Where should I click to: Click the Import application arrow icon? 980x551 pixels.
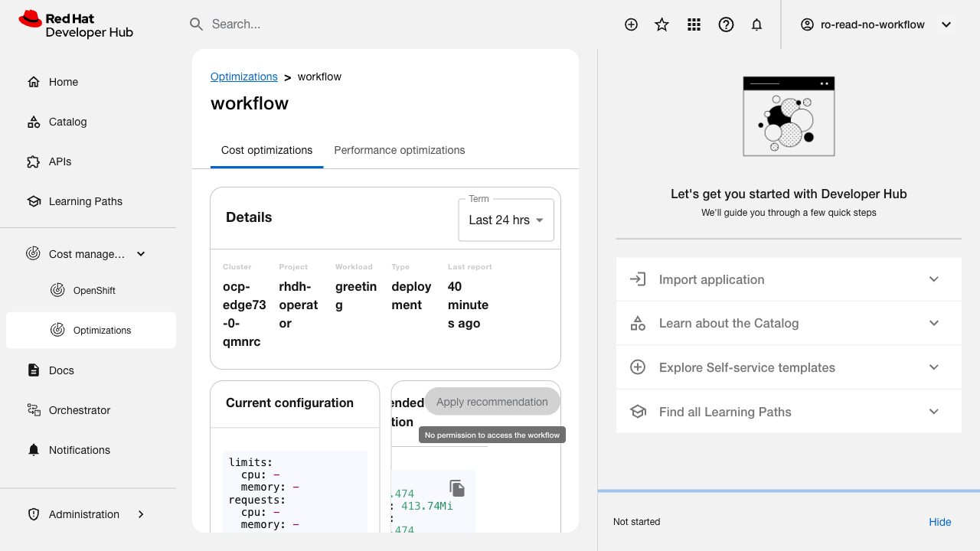638,279
